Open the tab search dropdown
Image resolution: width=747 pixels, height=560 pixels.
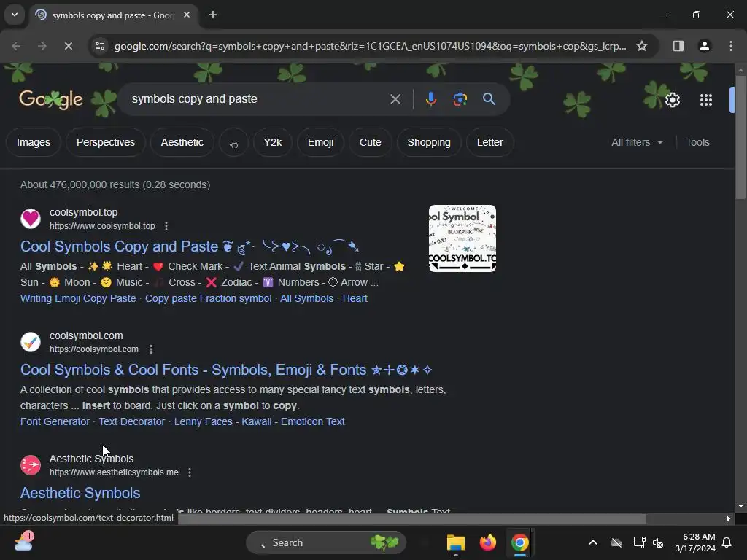[15, 15]
